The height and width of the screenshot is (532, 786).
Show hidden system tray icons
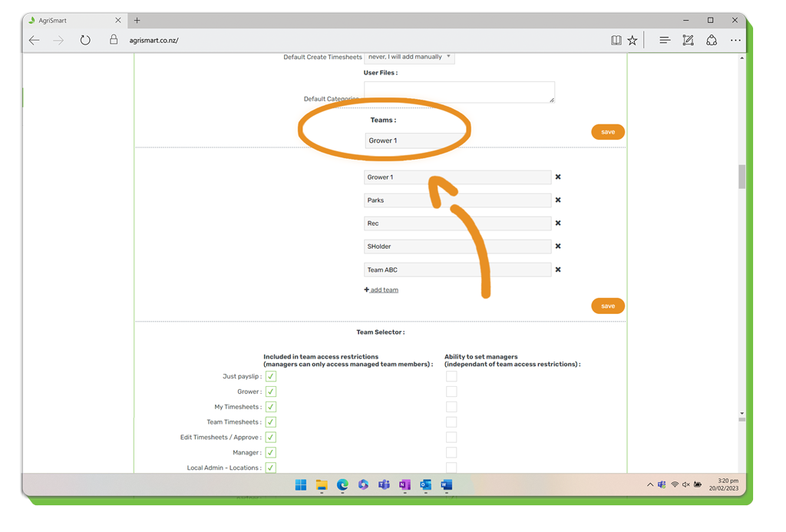tap(649, 485)
